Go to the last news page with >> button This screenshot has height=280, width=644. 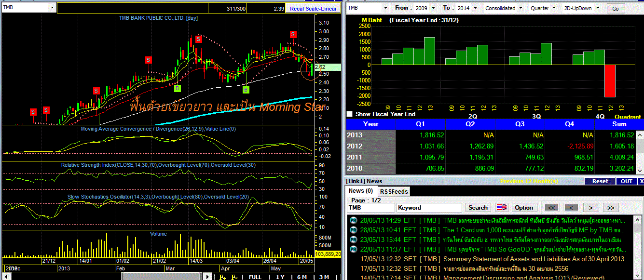(610, 208)
